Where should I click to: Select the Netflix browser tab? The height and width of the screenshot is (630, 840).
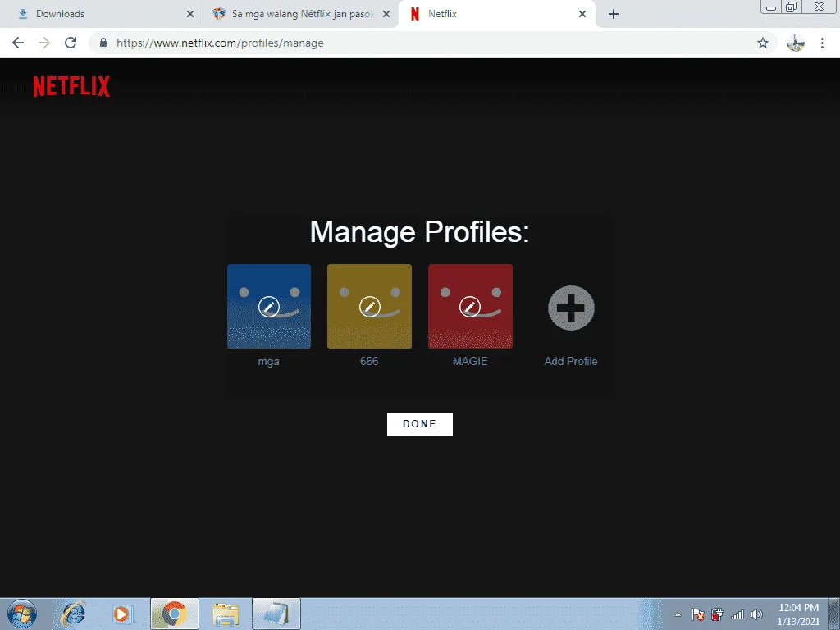coord(496,14)
